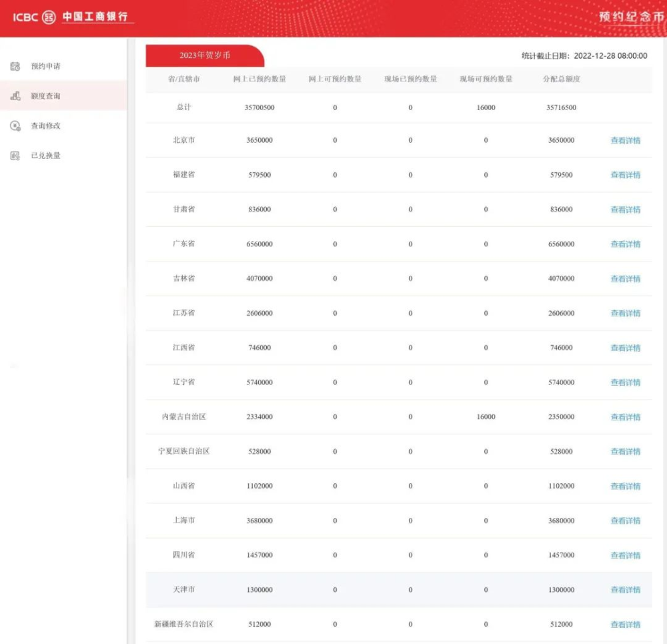Click 四川省 row name
Screen dimensions: 667x644
184,555
